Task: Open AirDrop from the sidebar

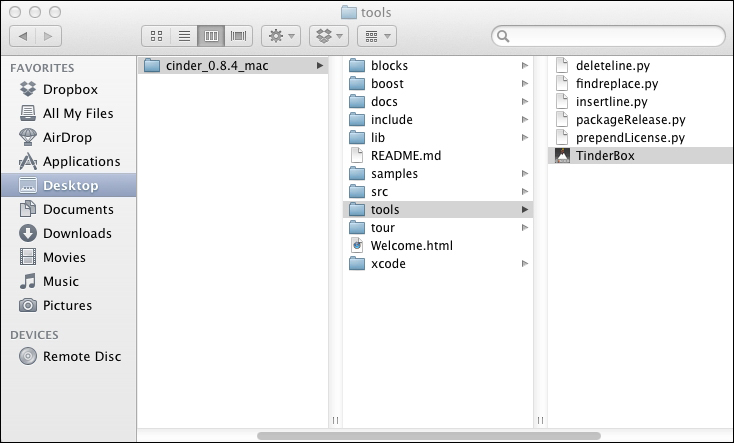Action: [68, 137]
